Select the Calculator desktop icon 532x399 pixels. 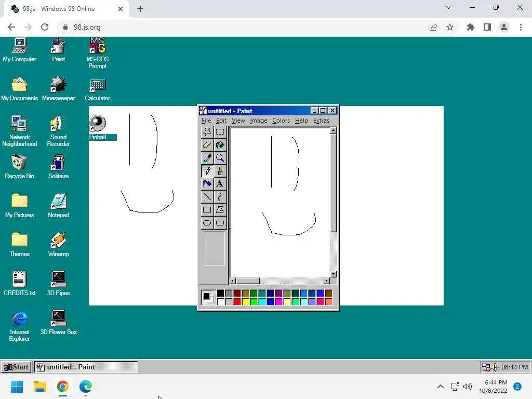(x=97, y=89)
